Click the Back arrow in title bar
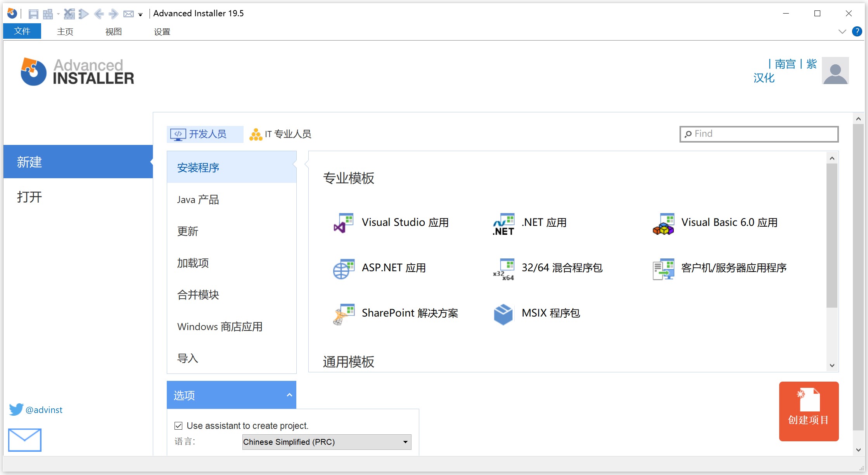Image resolution: width=868 pixels, height=475 pixels. pyautogui.click(x=99, y=14)
